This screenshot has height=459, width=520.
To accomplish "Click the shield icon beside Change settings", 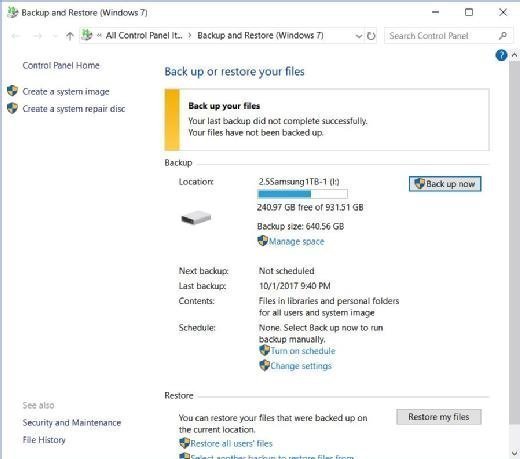I will [264, 365].
